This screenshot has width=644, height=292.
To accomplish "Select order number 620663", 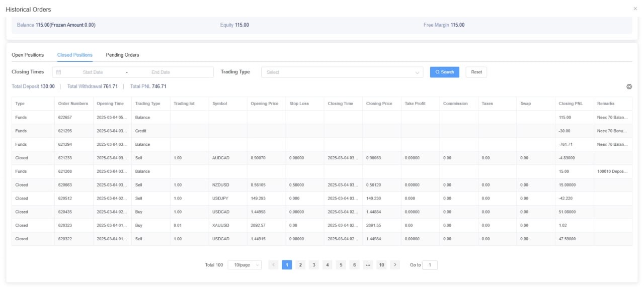I will click(65, 185).
